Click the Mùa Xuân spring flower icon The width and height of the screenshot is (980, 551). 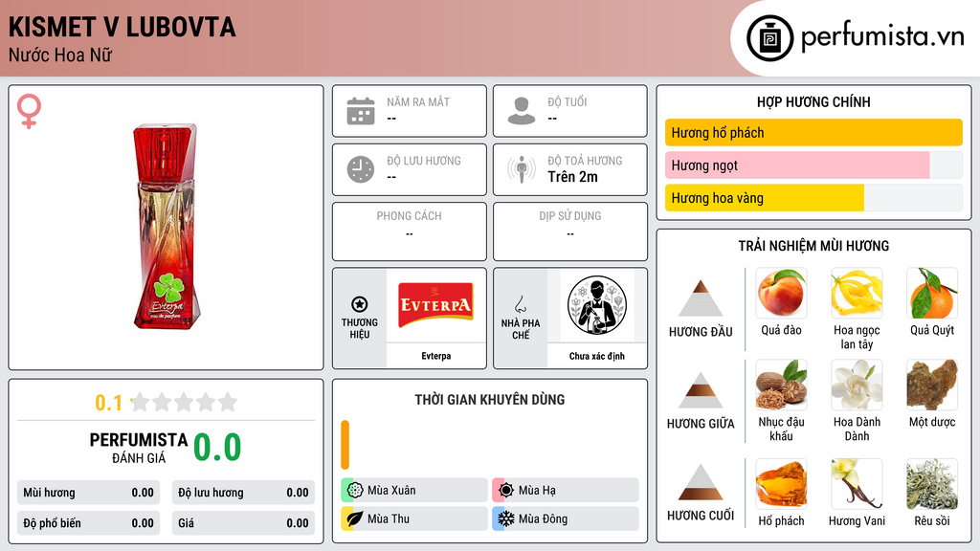point(355,490)
